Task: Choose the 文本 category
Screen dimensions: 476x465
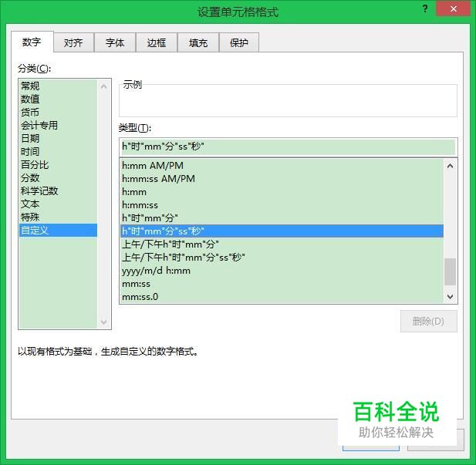Action: click(x=58, y=204)
